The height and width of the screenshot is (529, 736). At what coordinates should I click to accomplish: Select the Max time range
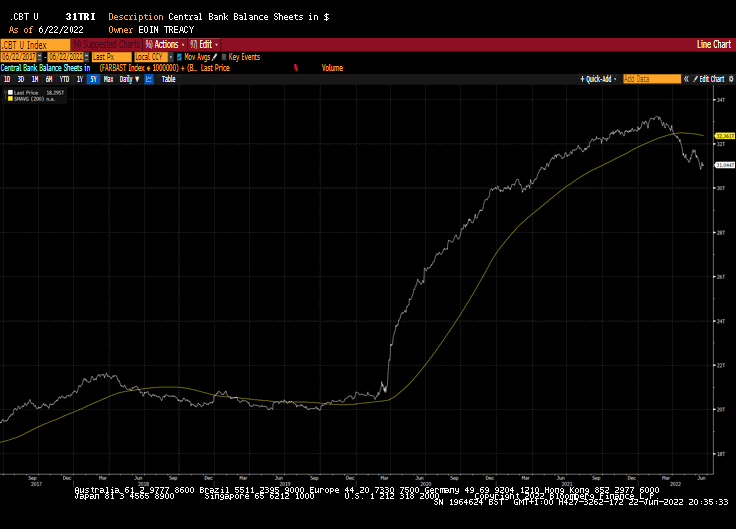(x=108, y=79)
